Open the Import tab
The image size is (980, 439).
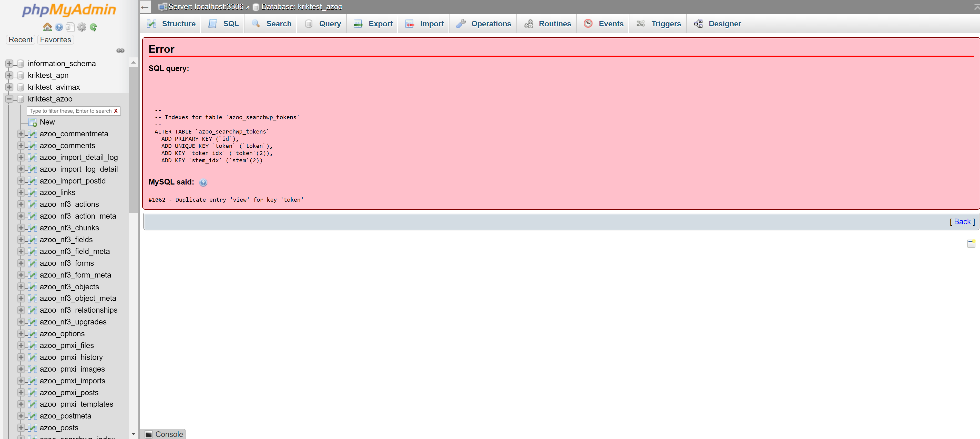424,24
